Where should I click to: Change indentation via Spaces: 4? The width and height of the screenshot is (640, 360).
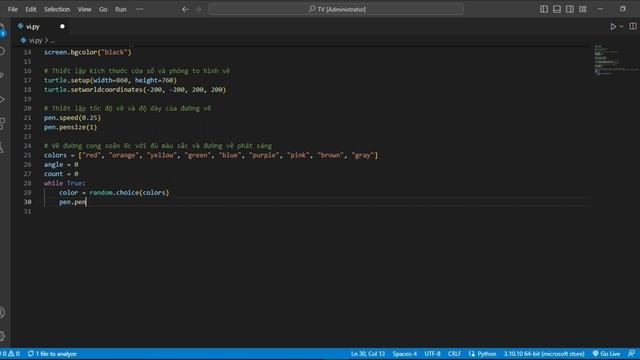point(404,354)
